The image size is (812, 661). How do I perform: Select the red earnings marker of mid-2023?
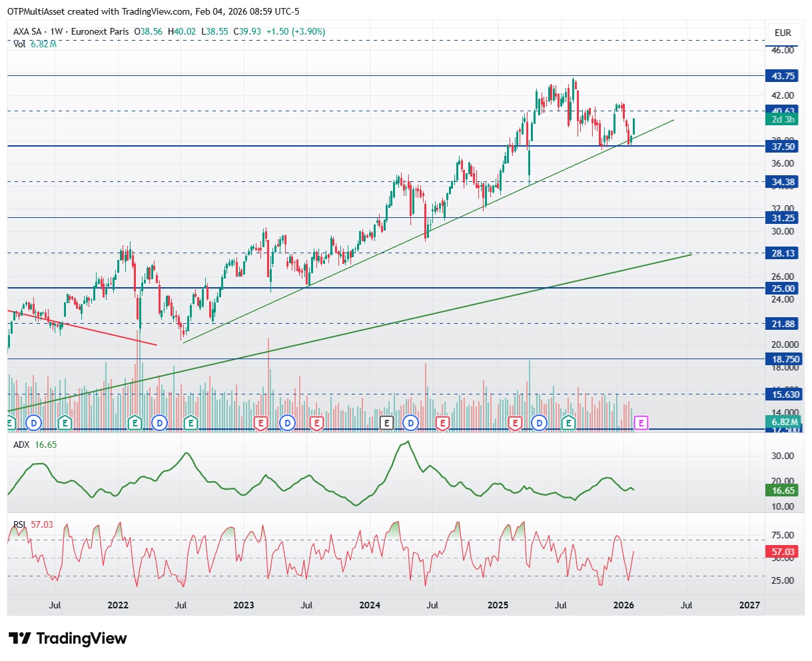point(316,422)
